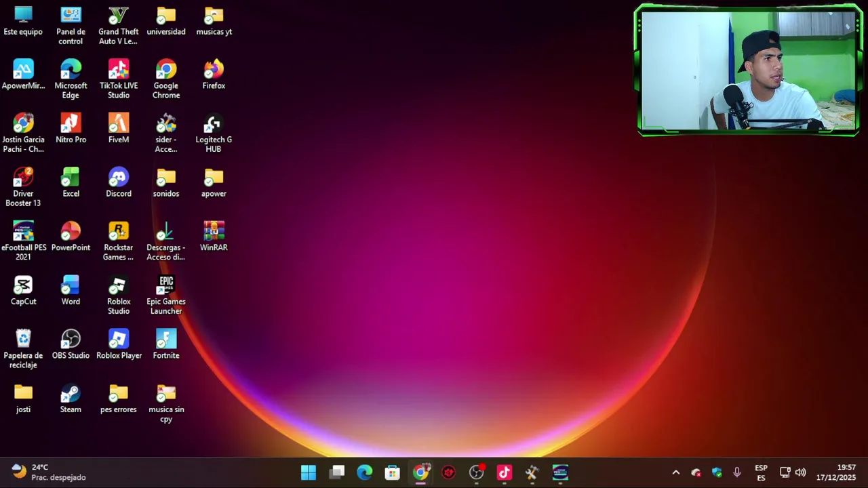Open Driver Booster 13

23,188
